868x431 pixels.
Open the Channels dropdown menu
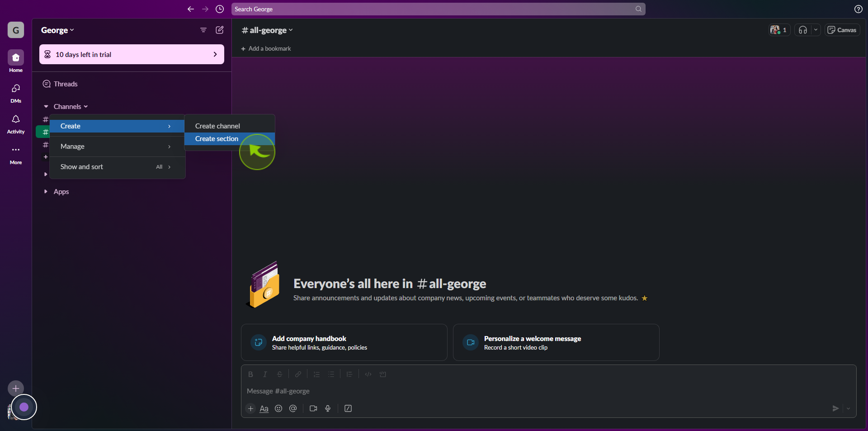[71, 107]
